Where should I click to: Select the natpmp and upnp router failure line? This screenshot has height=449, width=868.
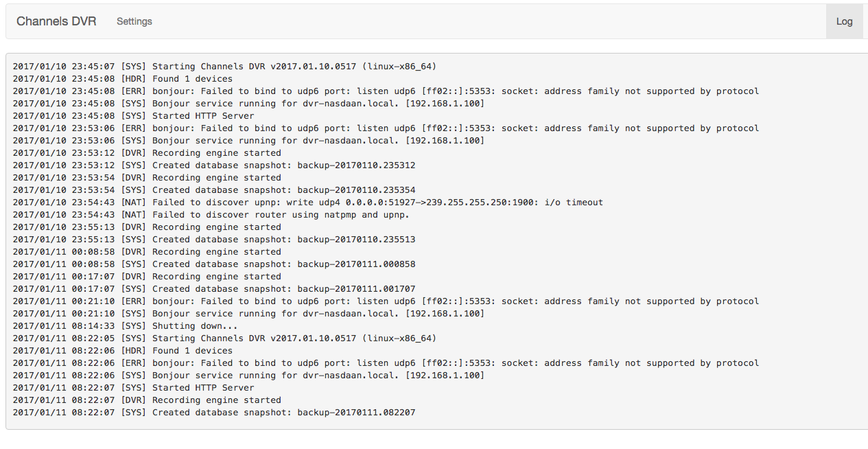(211, 215)
